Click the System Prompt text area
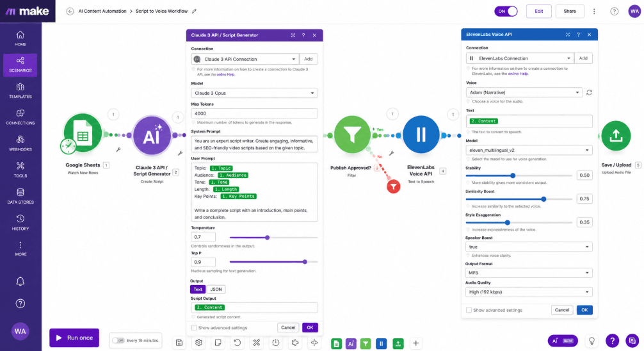 254,144
